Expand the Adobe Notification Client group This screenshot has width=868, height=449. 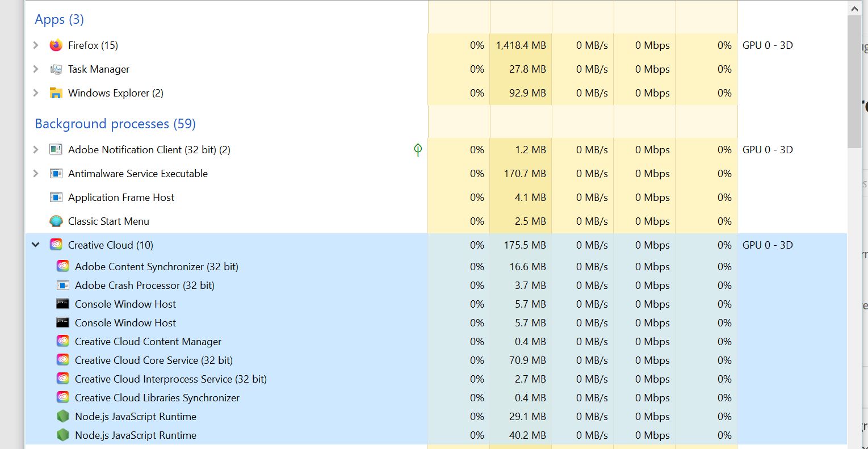pos(35,149)
